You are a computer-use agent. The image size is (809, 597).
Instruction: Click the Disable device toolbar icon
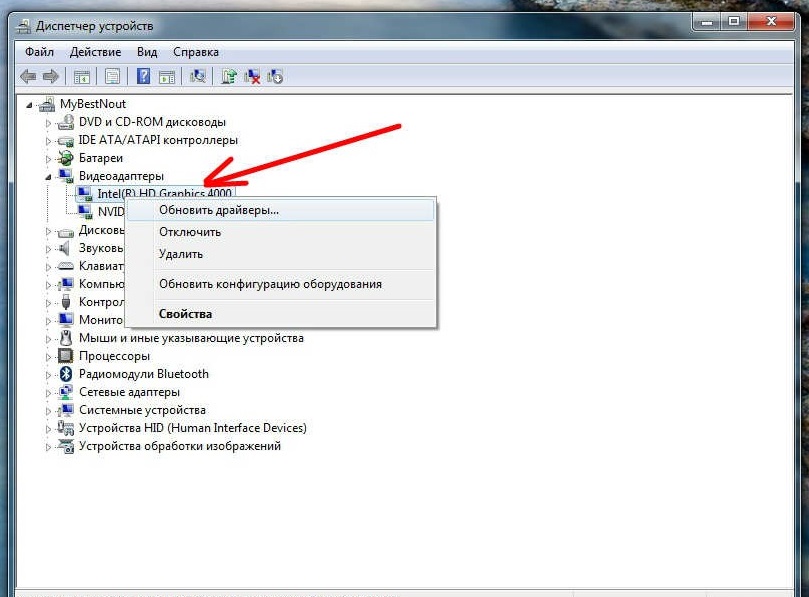point(275,76)
